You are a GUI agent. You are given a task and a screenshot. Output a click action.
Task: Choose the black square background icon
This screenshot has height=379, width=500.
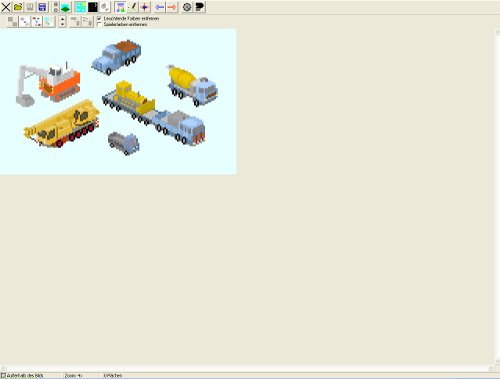[x=93, y=7]
